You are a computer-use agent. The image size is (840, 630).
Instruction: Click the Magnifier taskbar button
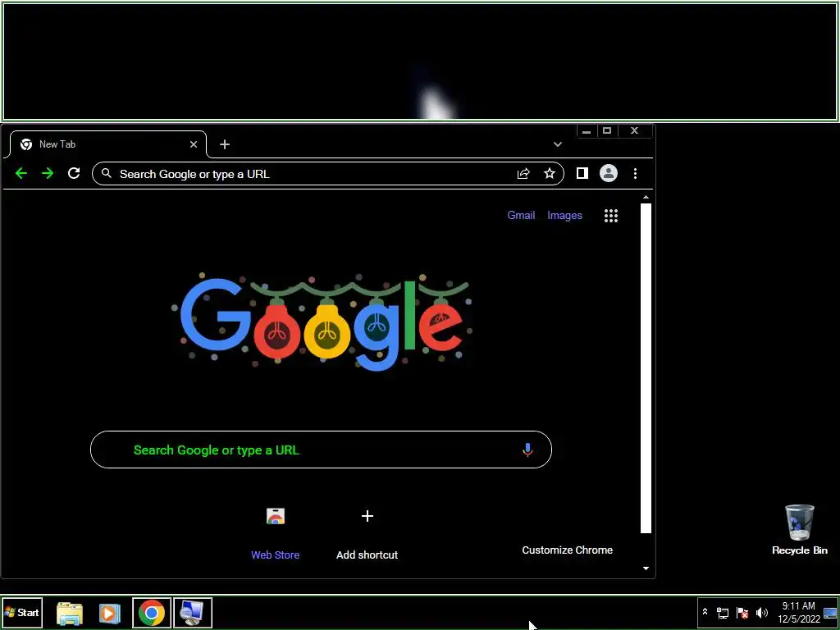coord(192,613)
